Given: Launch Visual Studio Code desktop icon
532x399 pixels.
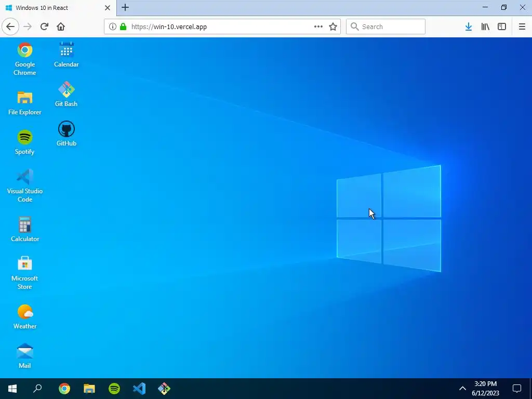Looking at the screenshot, I should [25, 186].
